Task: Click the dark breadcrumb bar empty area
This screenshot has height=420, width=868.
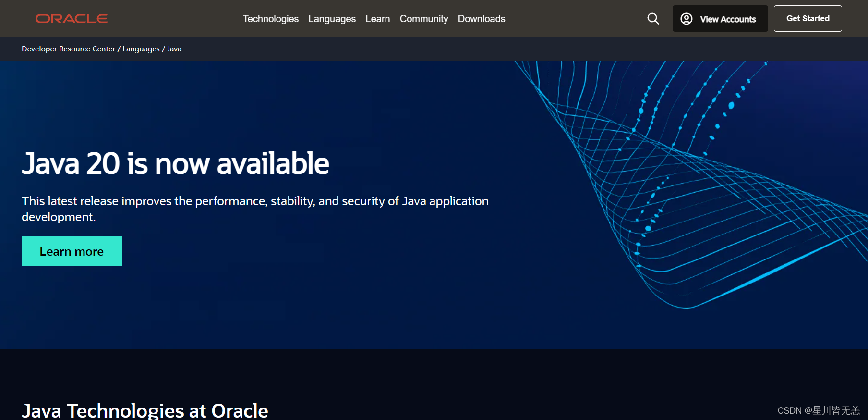Action: 480,49
